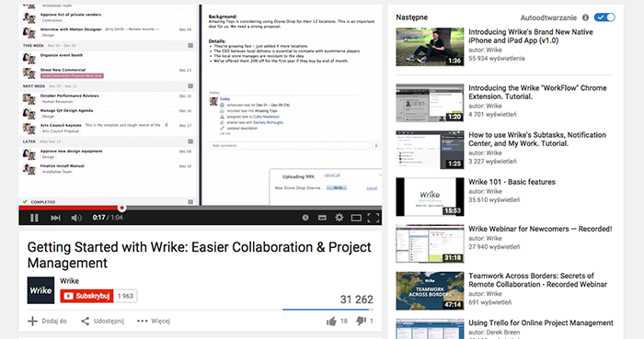Open 'Introducing the Wrike WorkFlow Chrome Extension' title
644x339 pixels.
(537, 92)
